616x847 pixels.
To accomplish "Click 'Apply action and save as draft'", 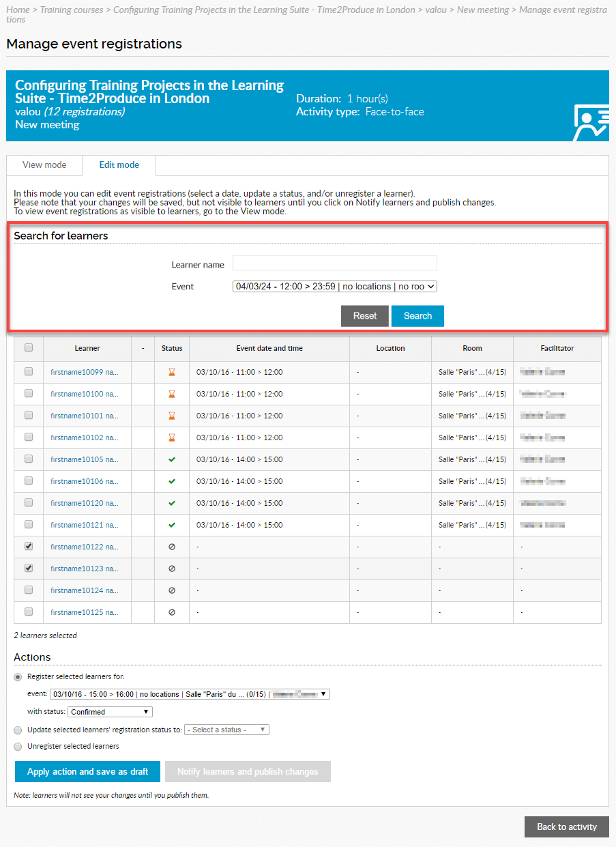I will point(87,771).
